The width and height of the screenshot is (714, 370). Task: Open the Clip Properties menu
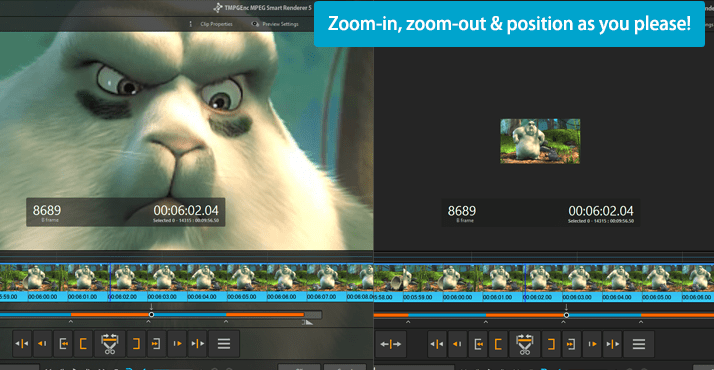pyautogui.click(x=216, y=24)
